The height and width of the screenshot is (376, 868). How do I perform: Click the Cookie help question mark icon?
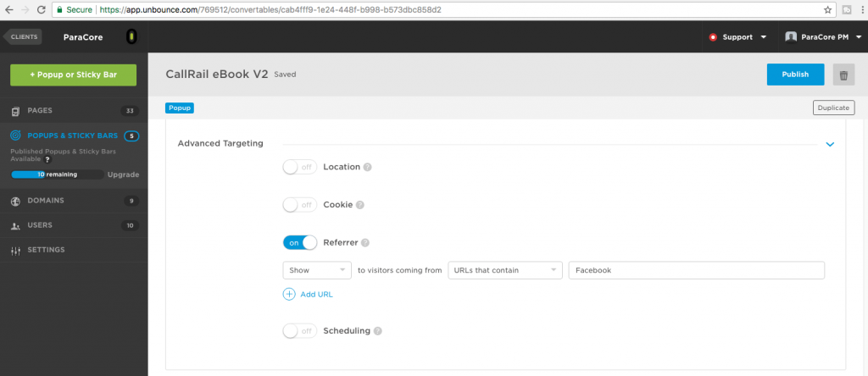[359, 205]
